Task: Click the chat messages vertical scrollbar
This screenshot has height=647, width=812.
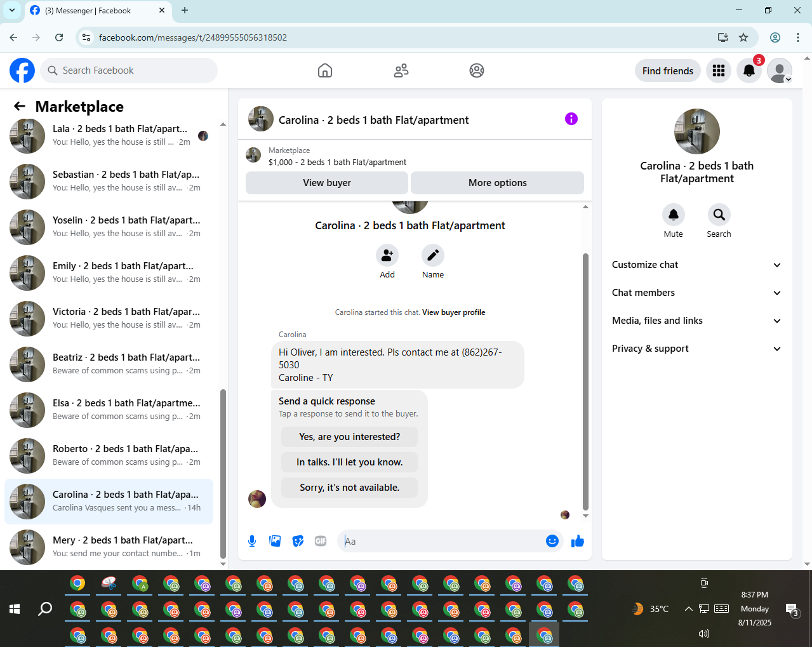Action: (x=585, y=381)
